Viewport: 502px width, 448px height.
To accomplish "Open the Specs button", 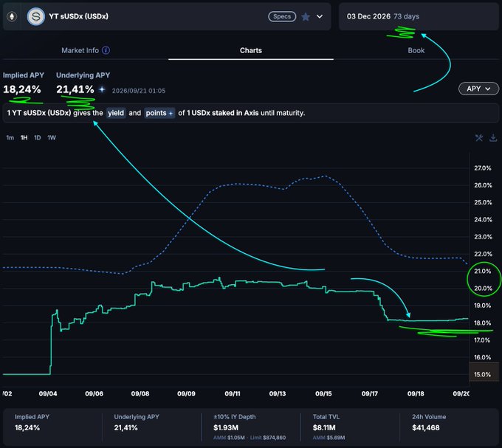I will pos(282,16).
